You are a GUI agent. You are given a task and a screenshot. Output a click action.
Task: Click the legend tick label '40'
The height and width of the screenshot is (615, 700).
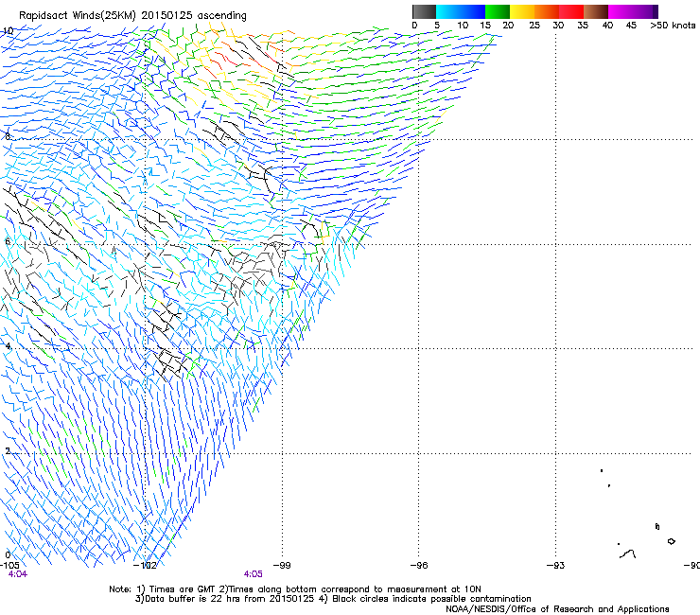(x=607, y=26)
